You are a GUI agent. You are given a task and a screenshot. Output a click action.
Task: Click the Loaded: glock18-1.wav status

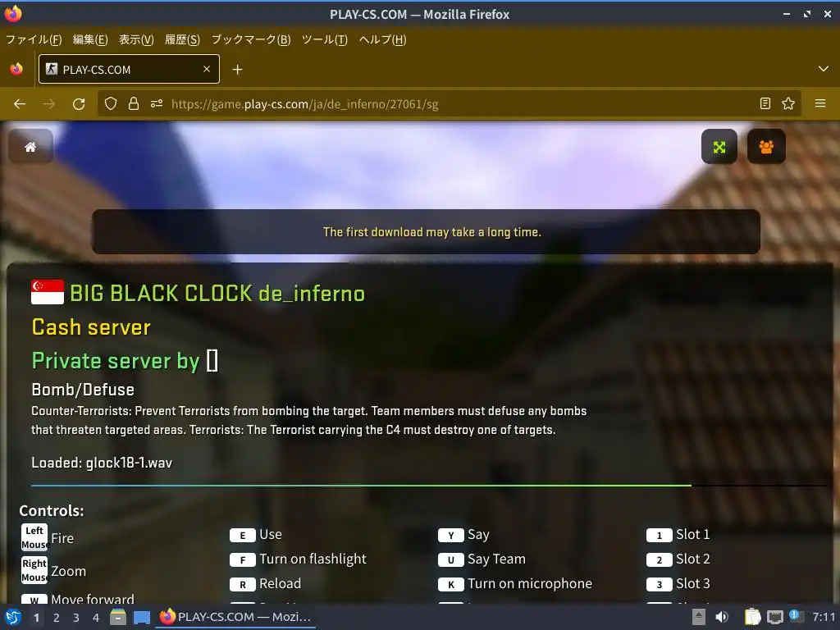pyautogui.click(x=102, y=463)
